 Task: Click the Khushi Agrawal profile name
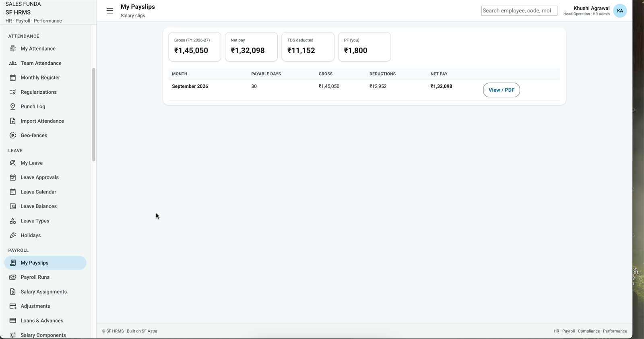pyautogui.click(x=591, y=8)
